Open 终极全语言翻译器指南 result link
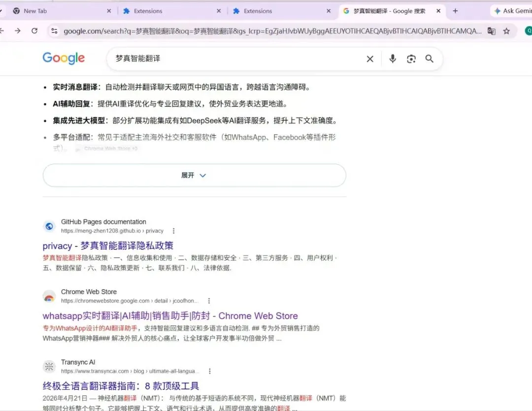The height and width of the screenshot is (411, 532). pos(121,386)
